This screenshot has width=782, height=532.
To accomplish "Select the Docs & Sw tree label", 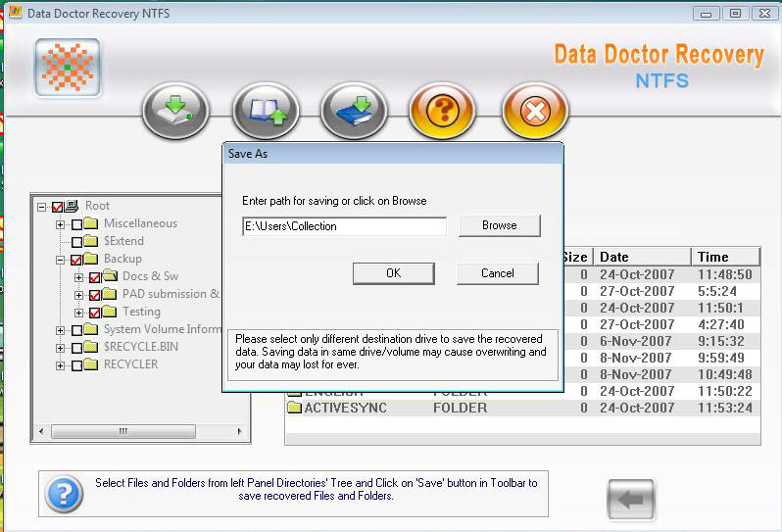I will pos(150,275).
